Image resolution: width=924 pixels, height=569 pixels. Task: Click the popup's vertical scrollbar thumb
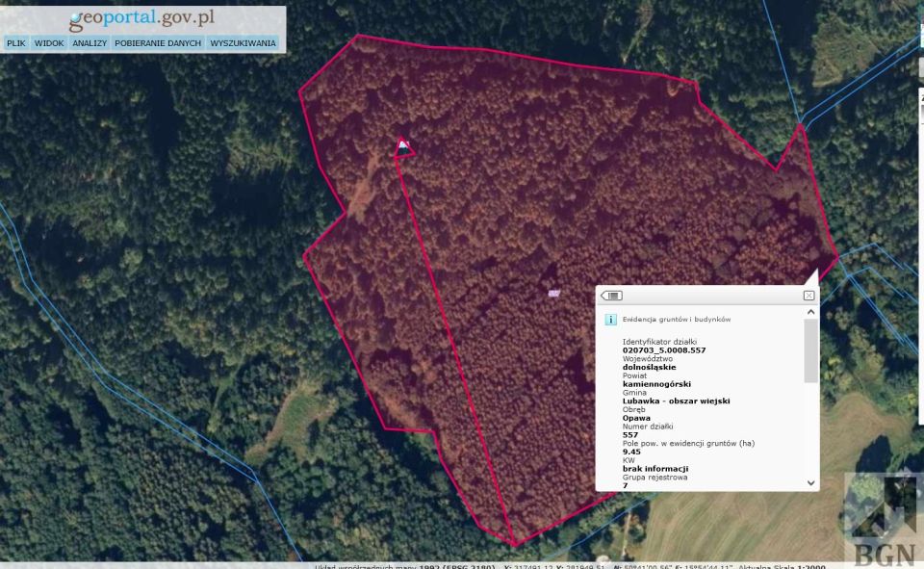(x=810, y=350)
